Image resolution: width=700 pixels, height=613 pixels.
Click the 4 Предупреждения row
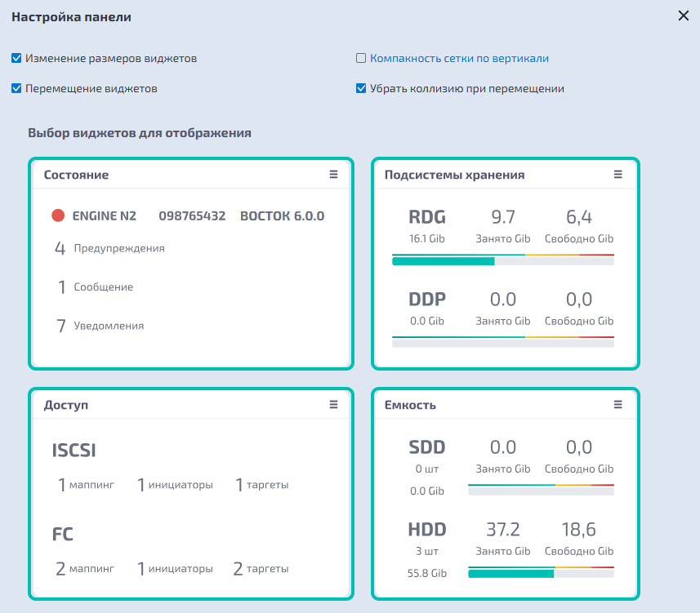click(109, 248)
